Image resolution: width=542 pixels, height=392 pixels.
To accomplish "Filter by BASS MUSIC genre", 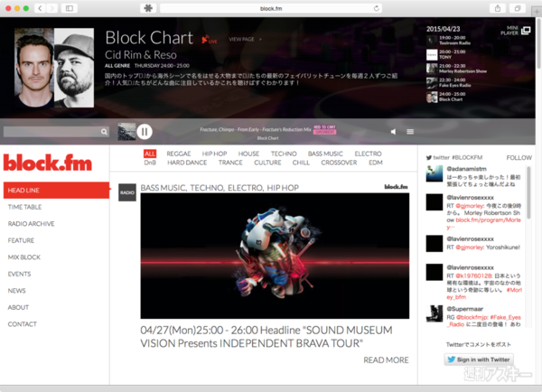I will (325, 154).
